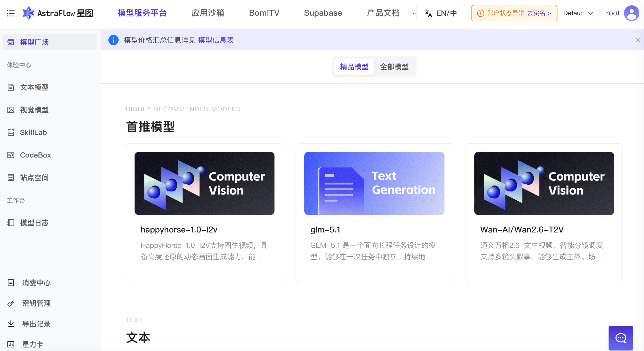Open 应用沙箱 in top navigation
Viewport: 644px width, 351px height.
pos(208,13)
